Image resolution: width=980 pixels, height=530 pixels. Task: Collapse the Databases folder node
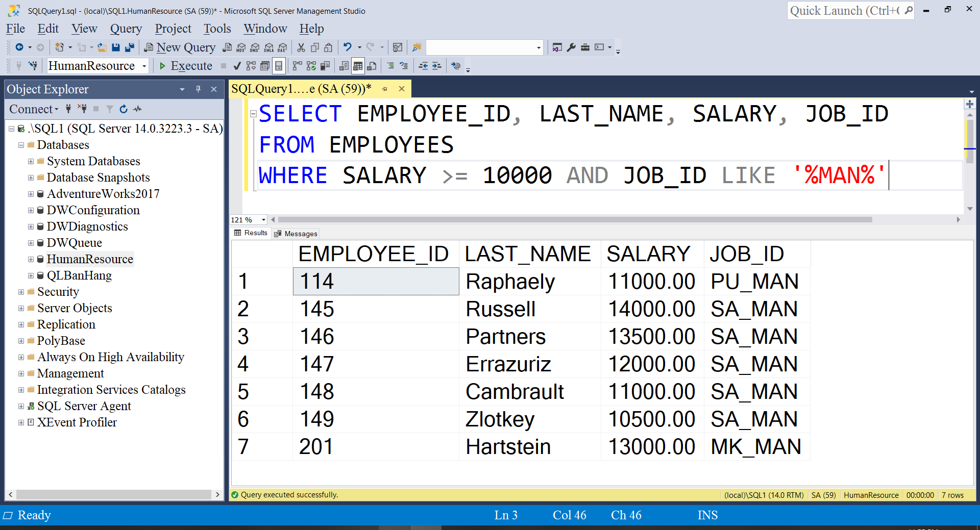click(21, 145)
